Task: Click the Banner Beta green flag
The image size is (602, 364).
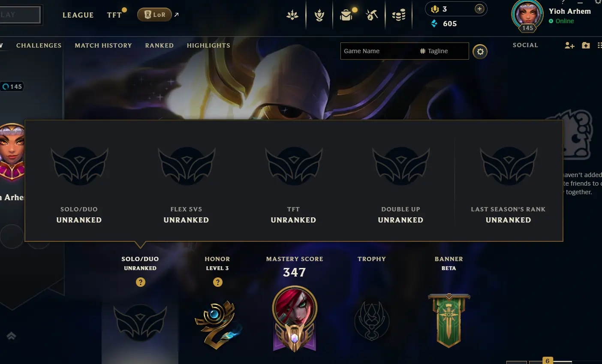Action: coord(449,320)
